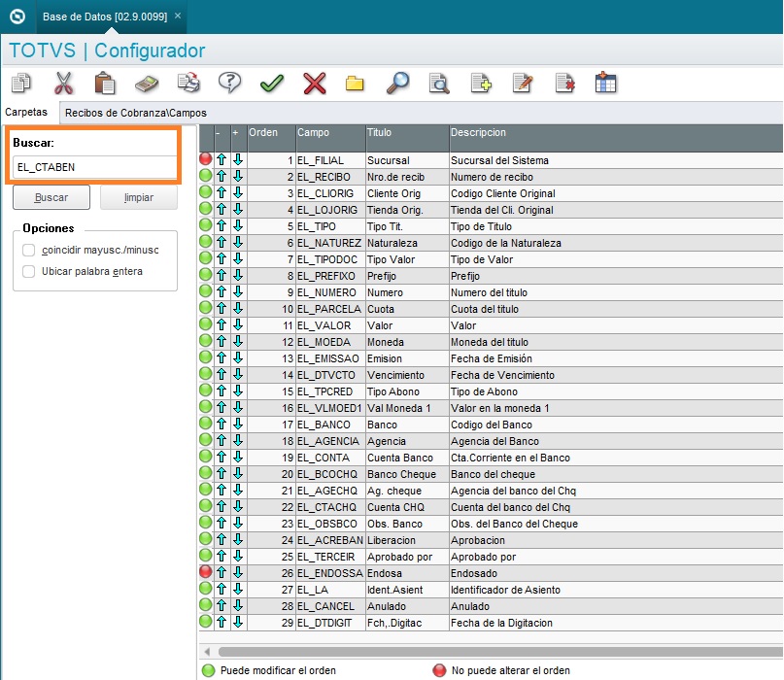Image resolution: width=784 pixels, height=680 pixels.
Task: Move EL_MOEDA row down with arrow
Action: 238,342
